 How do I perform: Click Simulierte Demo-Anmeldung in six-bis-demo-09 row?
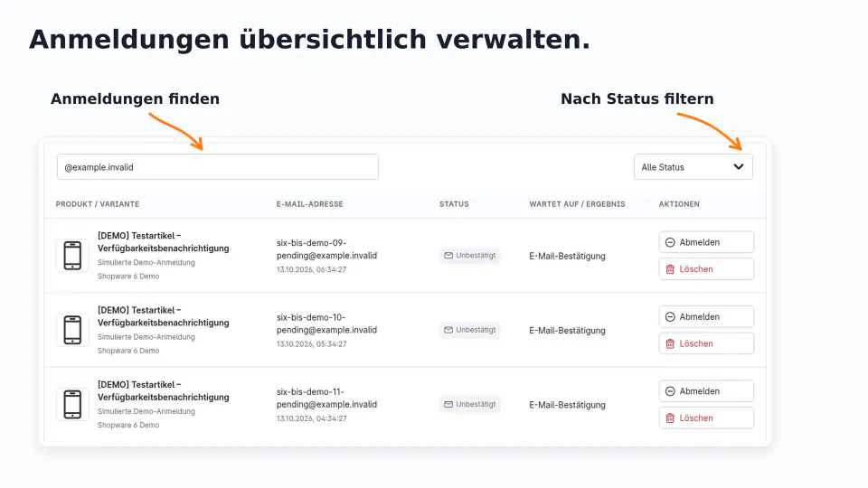pos(146,263)
